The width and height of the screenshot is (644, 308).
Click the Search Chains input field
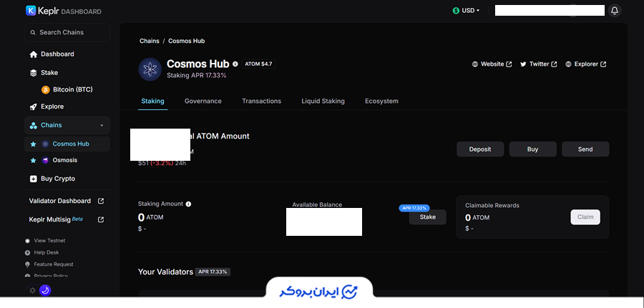tap(67, 32)
